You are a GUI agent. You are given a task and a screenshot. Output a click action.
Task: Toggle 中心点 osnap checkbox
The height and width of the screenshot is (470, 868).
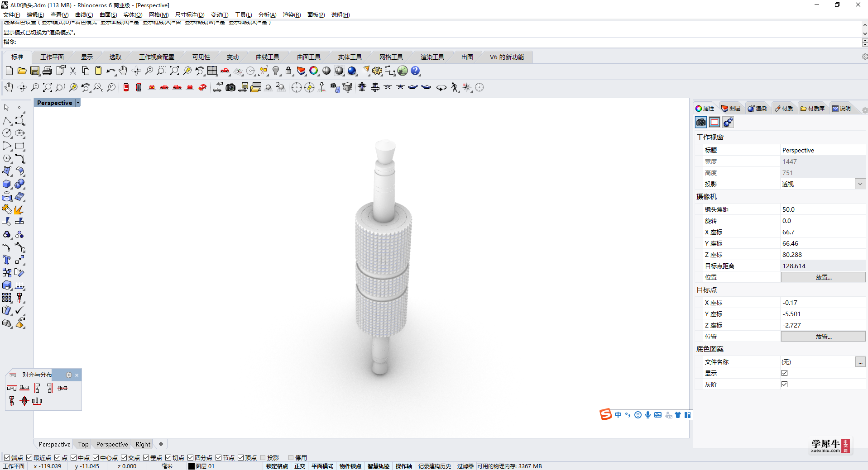point(96,458)
